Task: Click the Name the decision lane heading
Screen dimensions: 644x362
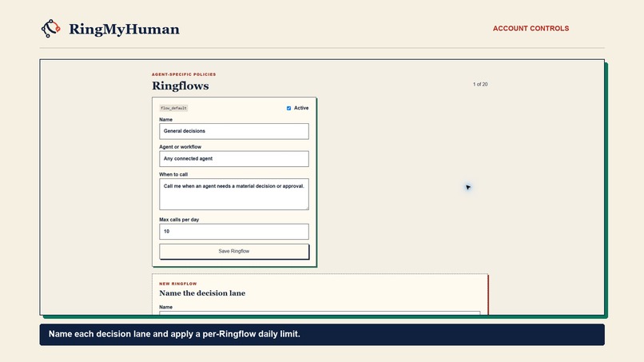Action: click(202, 293)
